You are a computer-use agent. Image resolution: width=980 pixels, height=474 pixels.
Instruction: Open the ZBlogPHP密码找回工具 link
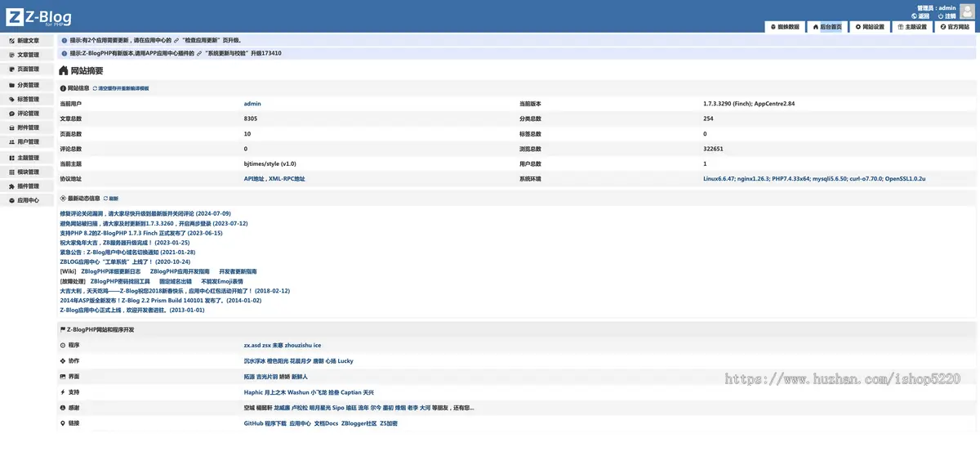click(x=120, y=281)
